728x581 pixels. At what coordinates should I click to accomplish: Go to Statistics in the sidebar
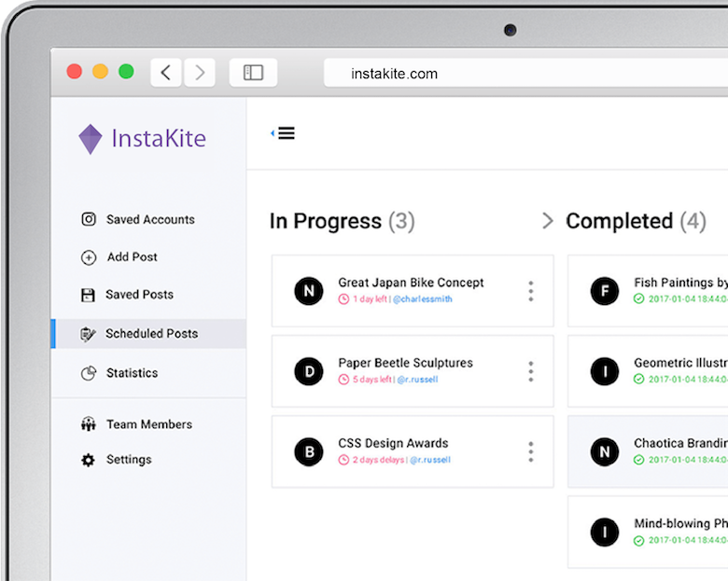[132, 373]
